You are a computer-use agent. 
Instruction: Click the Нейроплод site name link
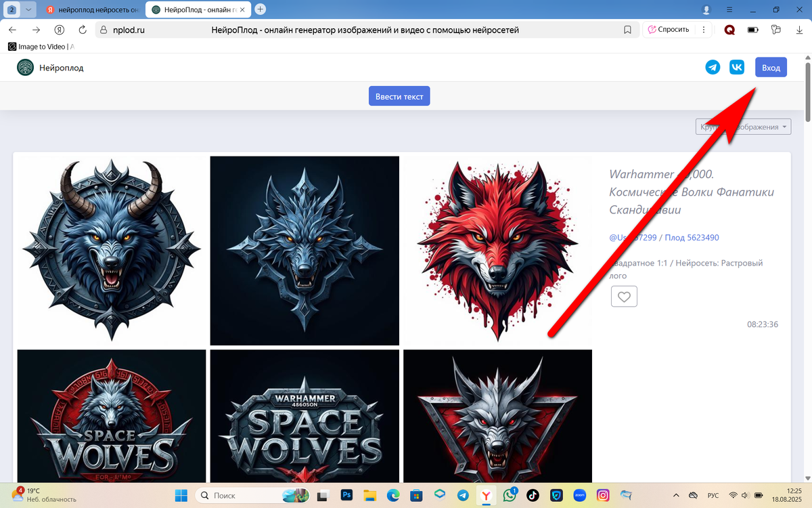[62, 68]
